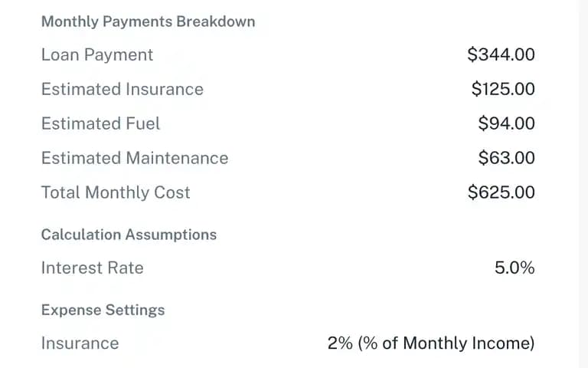Select the Estimated Maintenance label
588x368 pixels.
tap(135, 158)
